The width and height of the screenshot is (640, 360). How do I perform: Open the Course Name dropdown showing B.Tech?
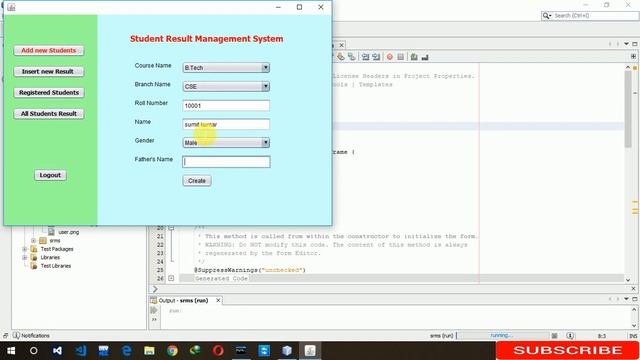226,68
